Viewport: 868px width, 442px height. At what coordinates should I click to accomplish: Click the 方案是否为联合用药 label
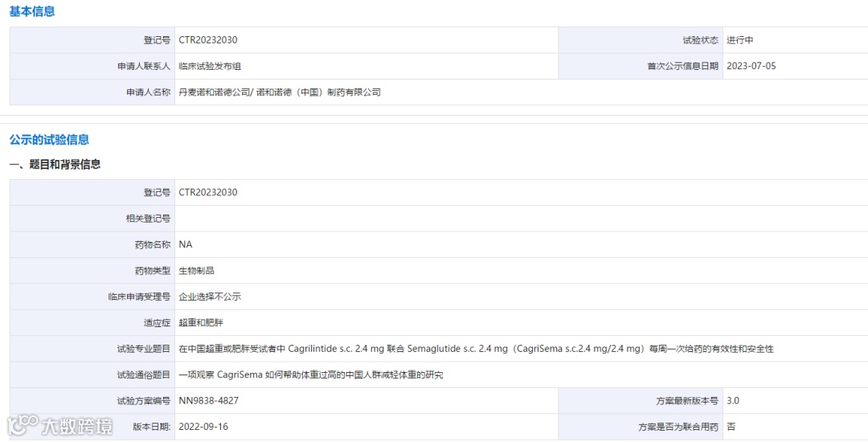(678, 427)
